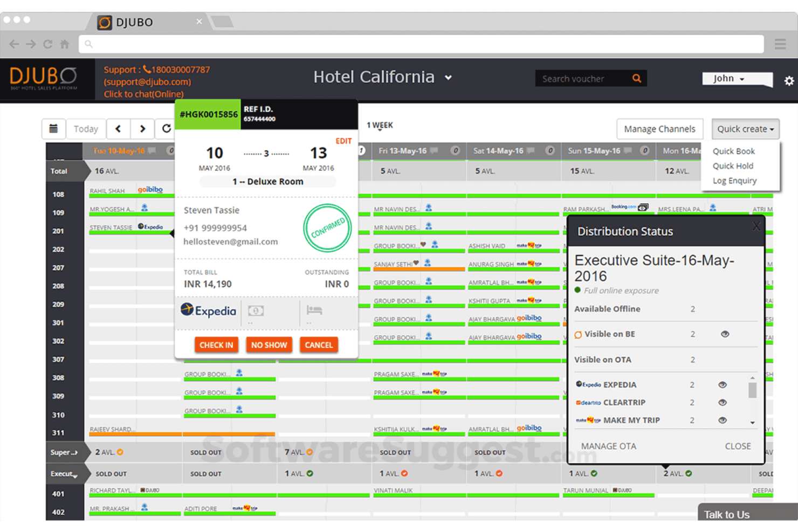798x532 pixels.
Task: Toggle visibility eye for CLEARTRIP channel
Action: tap(723, 402)
